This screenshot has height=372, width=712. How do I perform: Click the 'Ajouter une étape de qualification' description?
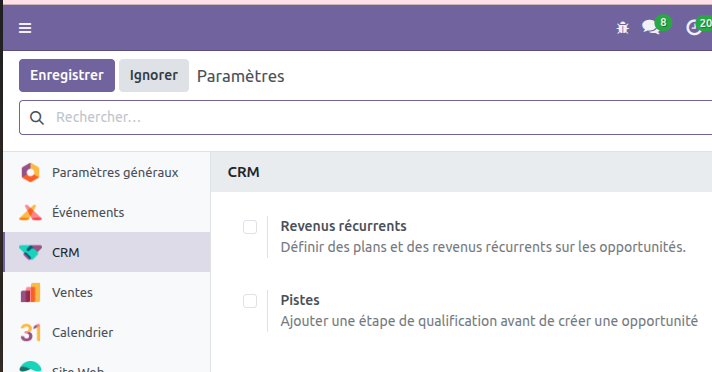pos(489,321)
